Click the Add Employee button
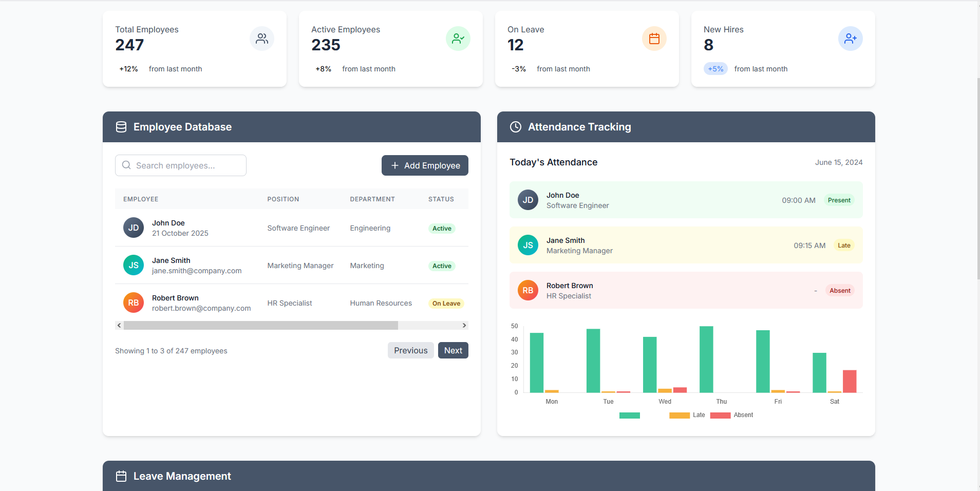Viewport: 980px width, 491px height. point(425,165)
